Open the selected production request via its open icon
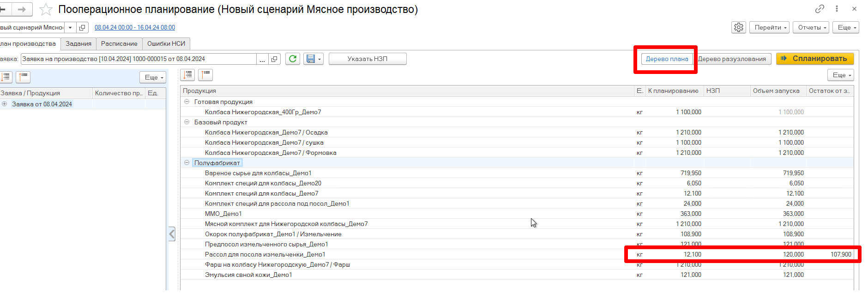The height and width of the screenshot is (294, 868). pyautogui.click(x=275, y=59)
